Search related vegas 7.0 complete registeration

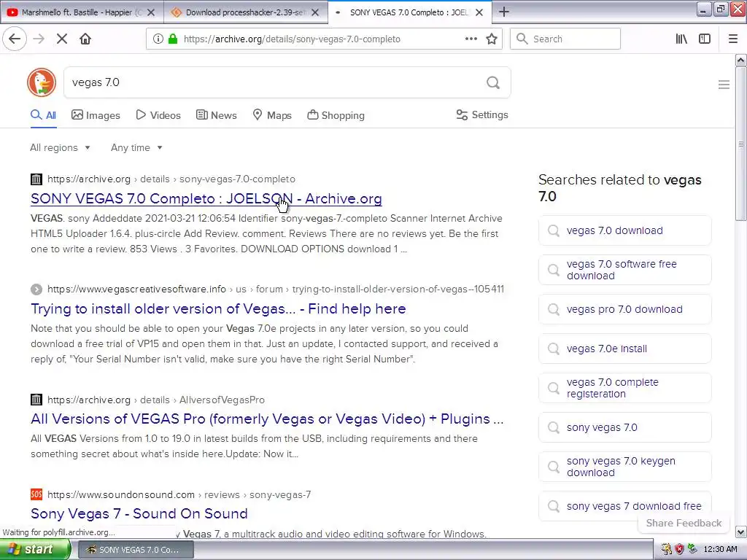tap(625, 388)
